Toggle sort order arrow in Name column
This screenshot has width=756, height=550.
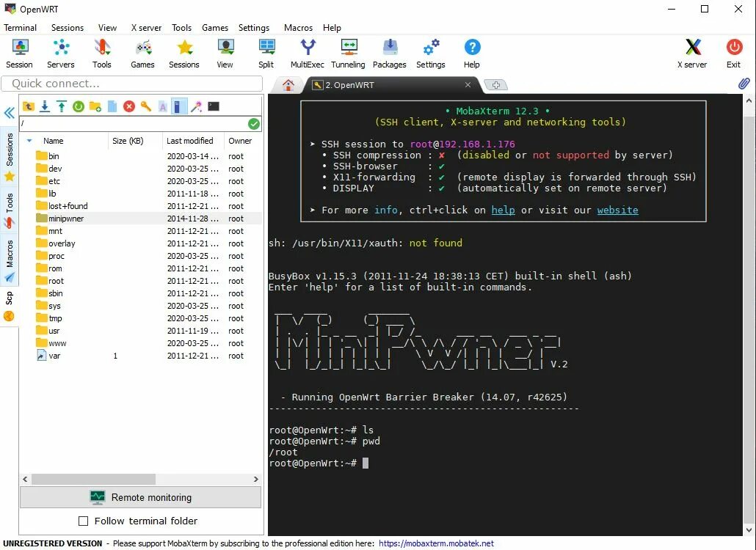click(29, 141)
